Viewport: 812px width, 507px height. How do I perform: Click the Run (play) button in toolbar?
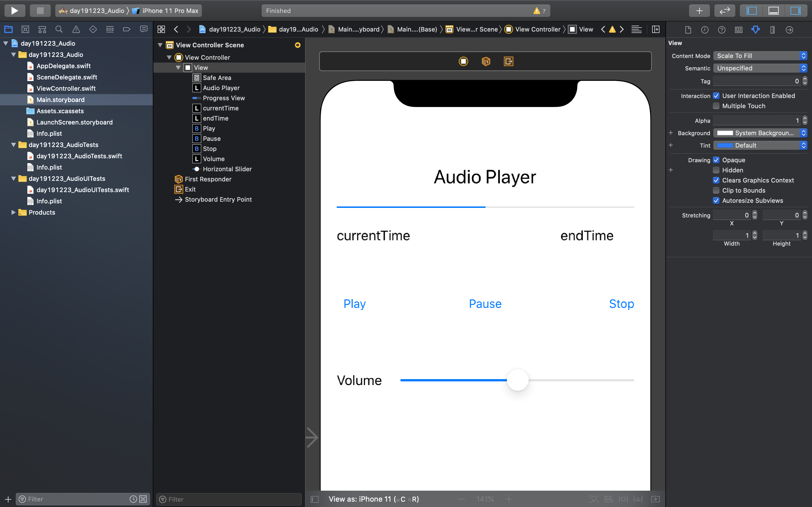14,10
